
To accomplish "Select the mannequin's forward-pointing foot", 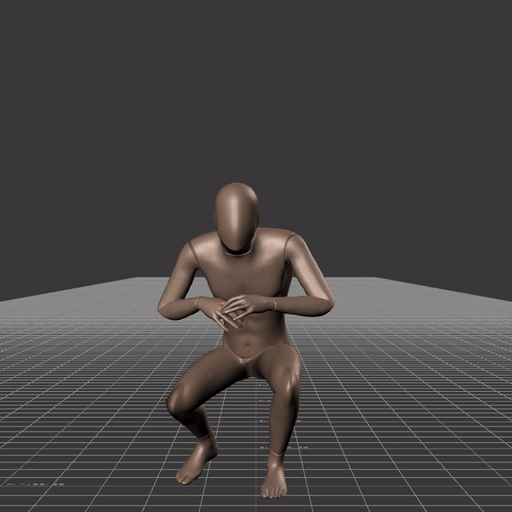I will point(273,478).
